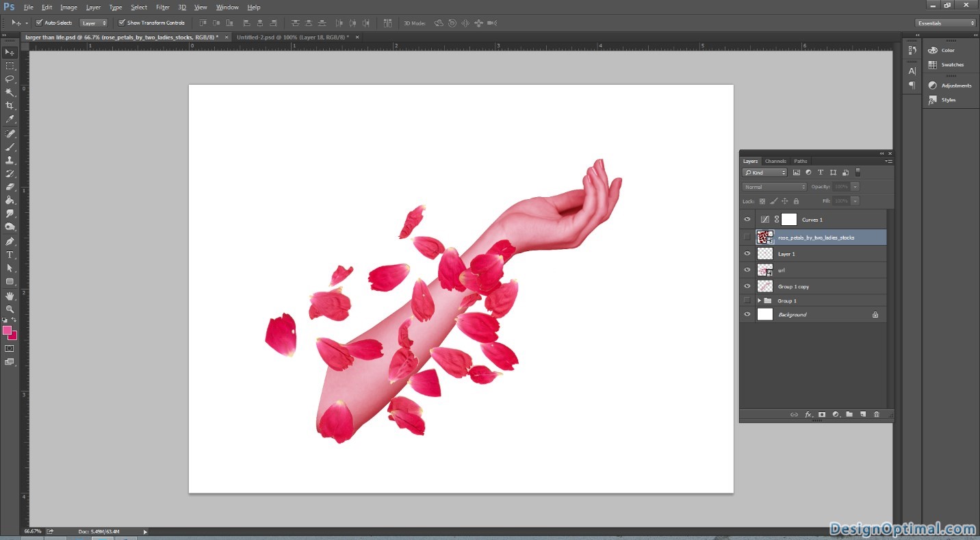Click the background color swatch
The image size is (980, 540).
point(14,337)
